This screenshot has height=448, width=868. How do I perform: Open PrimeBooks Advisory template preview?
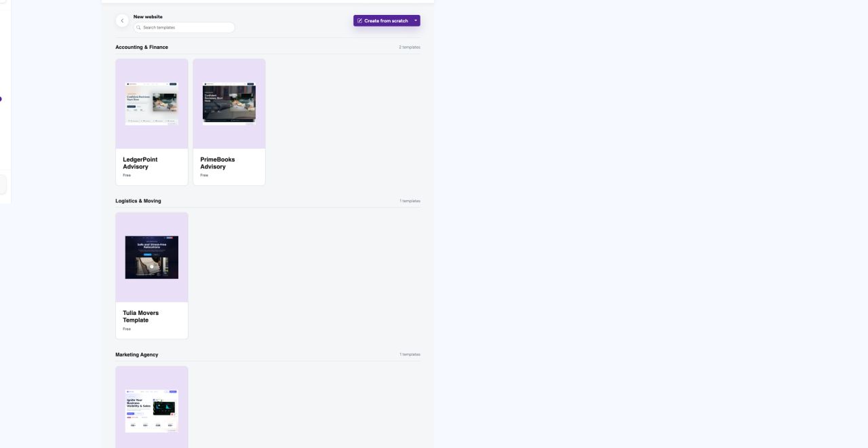pos(229,104)
